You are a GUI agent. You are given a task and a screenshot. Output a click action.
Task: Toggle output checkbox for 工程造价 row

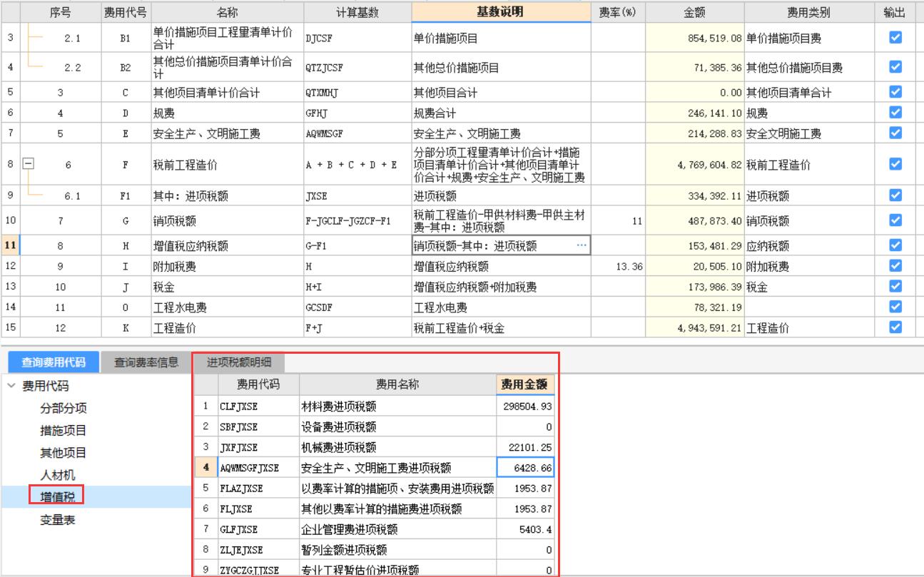tap(895, 327)
